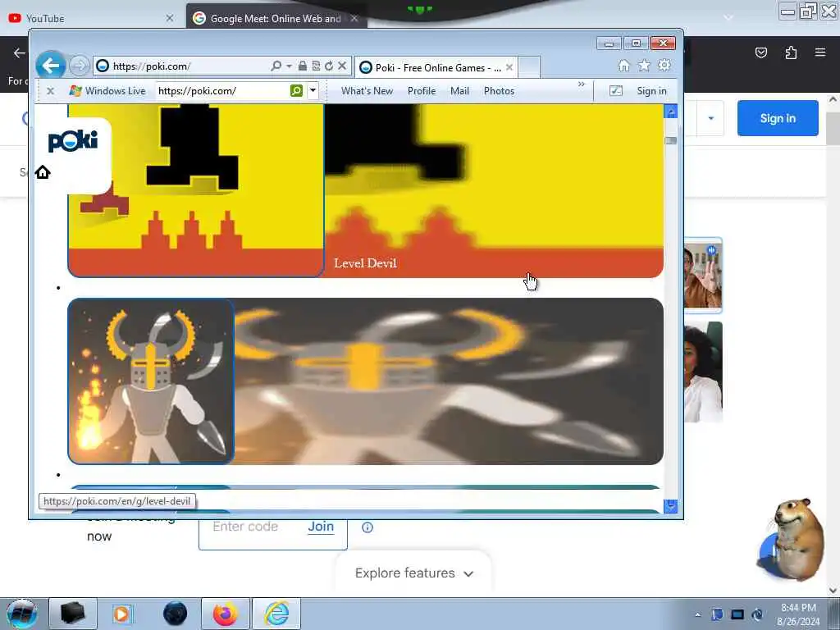Click Join link in Google Meet

321,527
